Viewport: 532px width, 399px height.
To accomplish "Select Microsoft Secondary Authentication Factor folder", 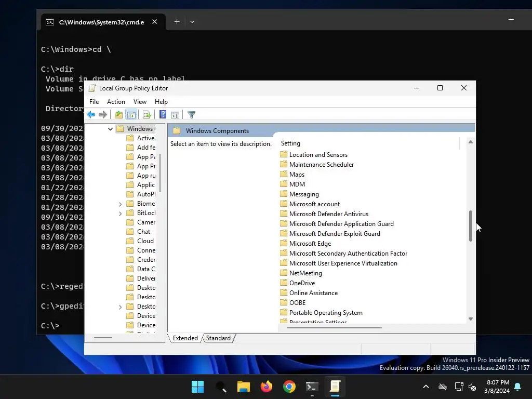I will 344,253.
